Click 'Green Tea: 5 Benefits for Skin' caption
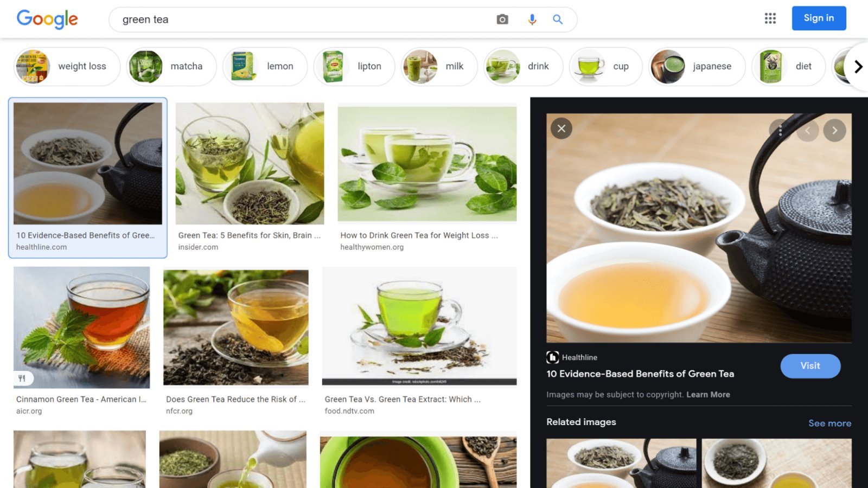Viewport: 868px width, 488px height. click(x=250, y=235)
